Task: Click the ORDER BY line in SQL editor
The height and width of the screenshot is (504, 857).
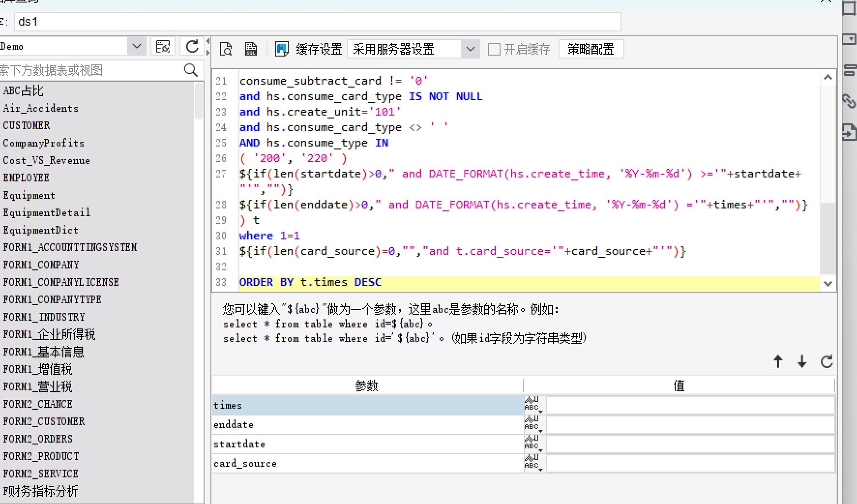Action: tap(529, 282)
